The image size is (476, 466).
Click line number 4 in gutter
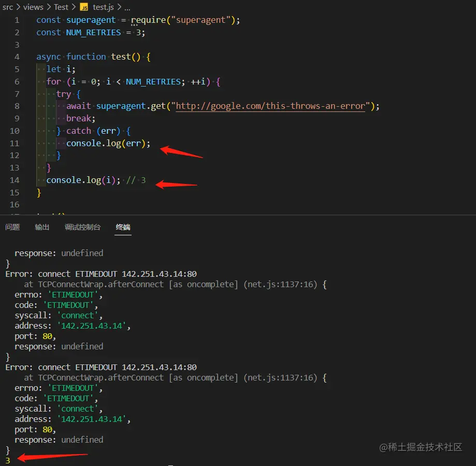point(17,57)
